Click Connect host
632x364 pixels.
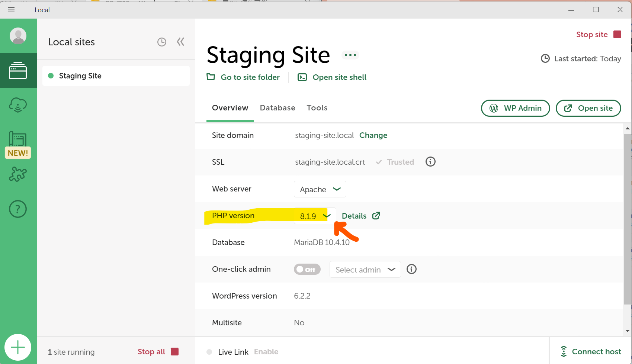tap(590, 352)
